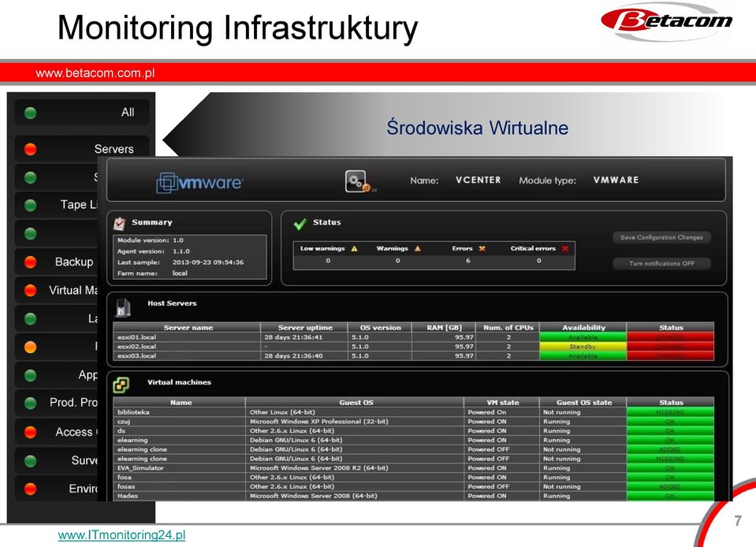Click the yellow Standby availability cell

pos(583,347)
